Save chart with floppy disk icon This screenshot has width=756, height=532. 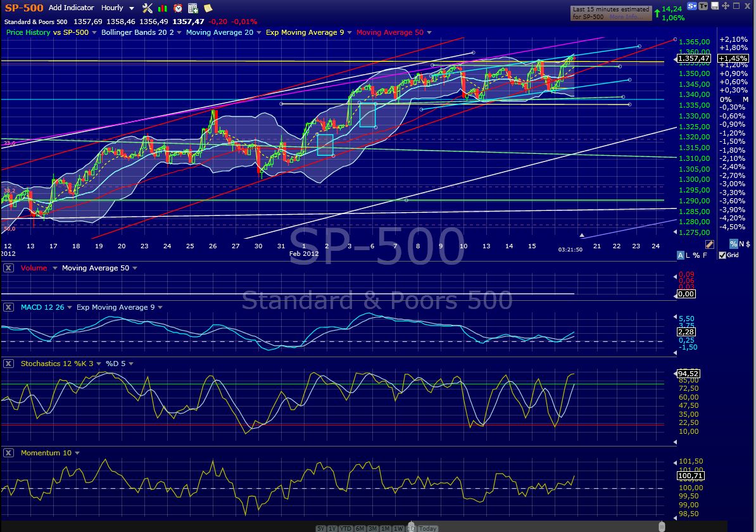[715, 6]
